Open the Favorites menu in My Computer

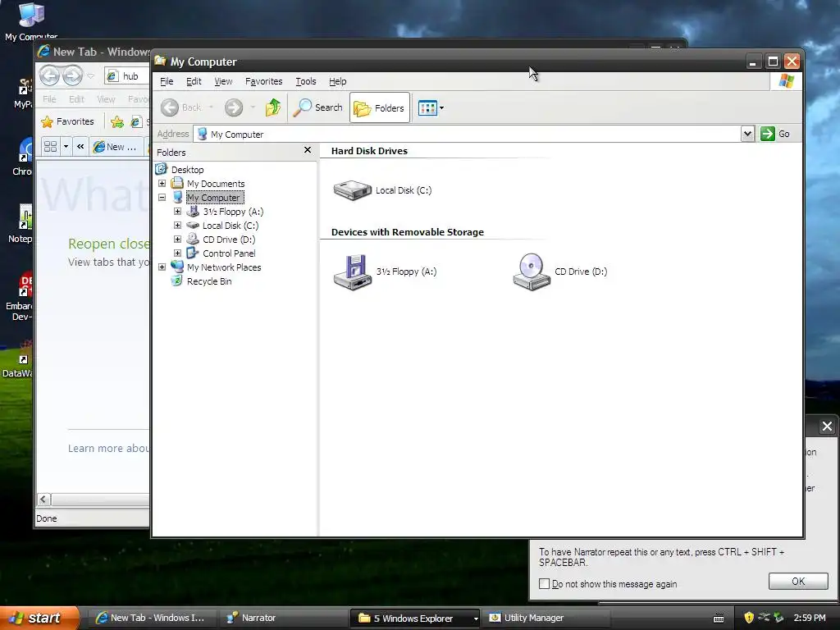tap(263, 81)
